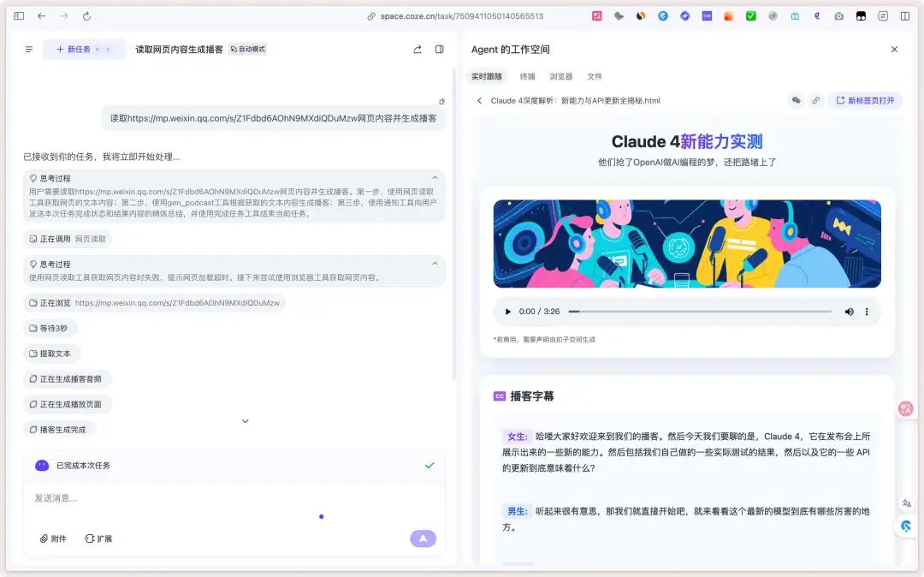Image resolution: width=924 pixels, height=577 pixels.
Task: Expand the hidden task steps chevron
Action: pos(246,421)
